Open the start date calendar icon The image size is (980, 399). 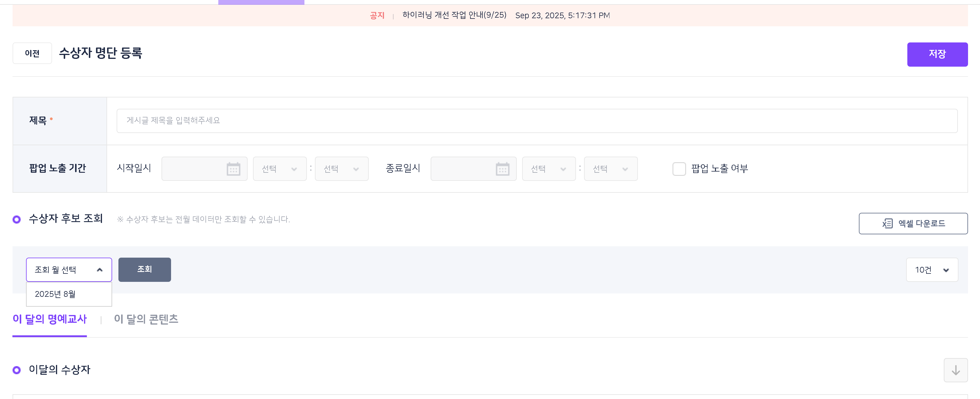pyautogui.click(x=233, y=169)
